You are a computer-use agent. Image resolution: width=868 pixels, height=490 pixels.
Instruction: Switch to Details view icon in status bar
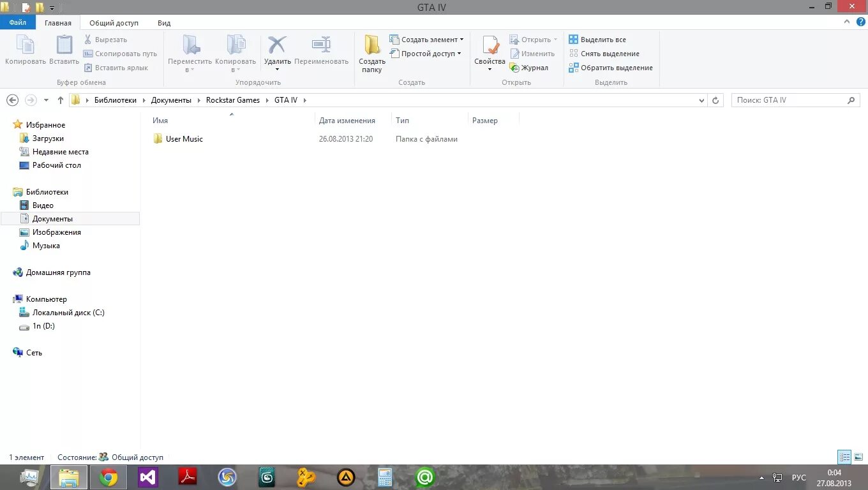[x=845, y=457]
